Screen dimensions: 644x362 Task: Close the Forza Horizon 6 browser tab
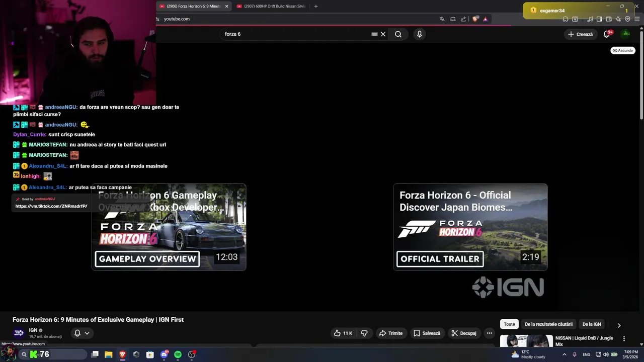click(x=226, y=6)
